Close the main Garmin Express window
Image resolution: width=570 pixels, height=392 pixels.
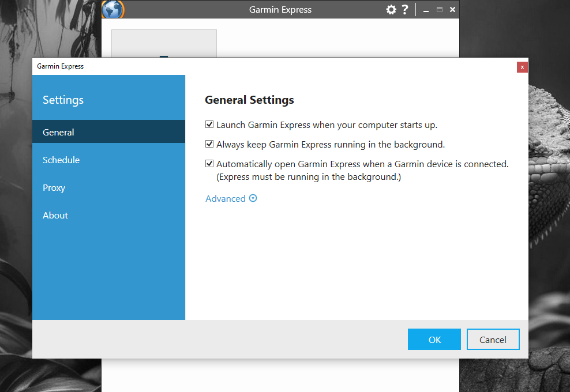pyautogui.click(x=452, y=10)
